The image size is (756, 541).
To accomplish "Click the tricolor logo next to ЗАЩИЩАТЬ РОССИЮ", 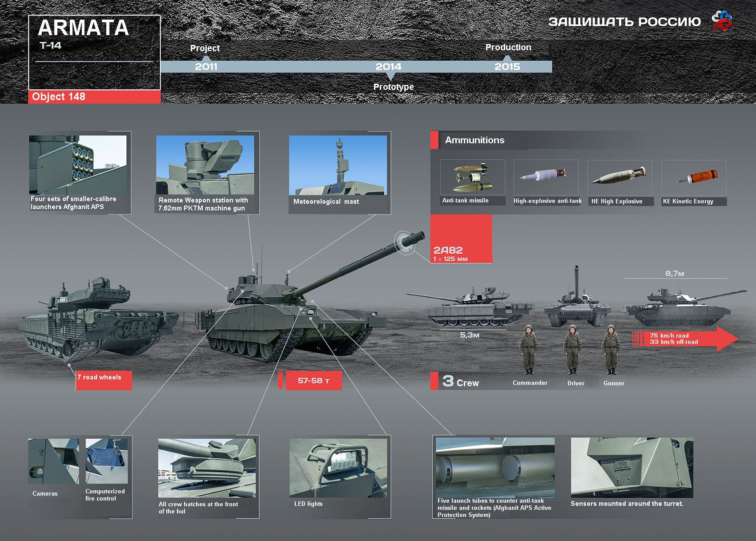I will (722, 20).
